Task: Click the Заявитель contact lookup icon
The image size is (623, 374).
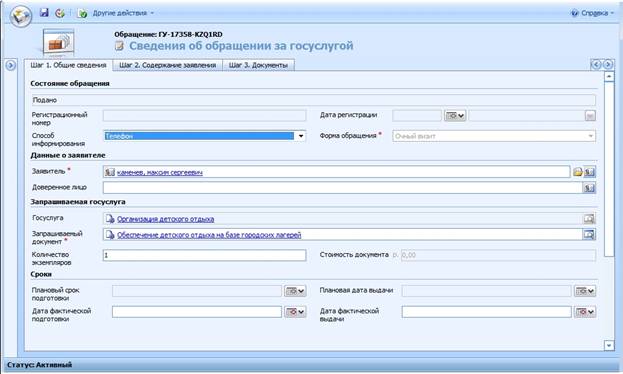Action: [590, 172]
